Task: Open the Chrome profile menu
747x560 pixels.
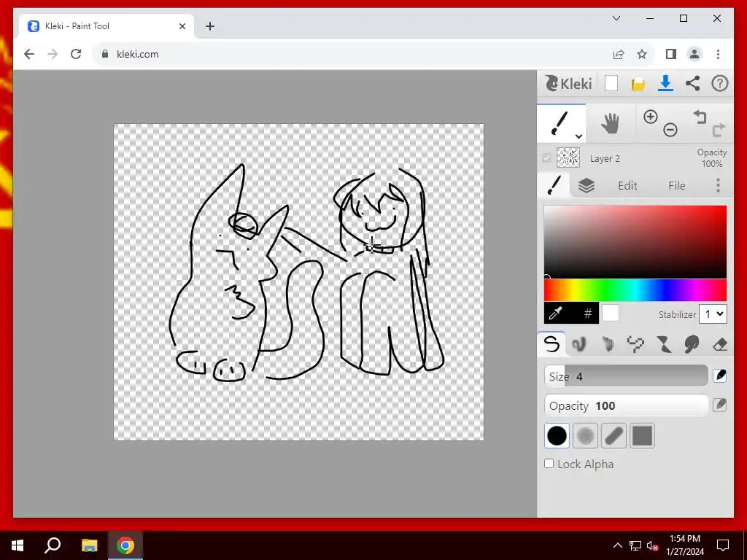Action: [x=694, y=54]
